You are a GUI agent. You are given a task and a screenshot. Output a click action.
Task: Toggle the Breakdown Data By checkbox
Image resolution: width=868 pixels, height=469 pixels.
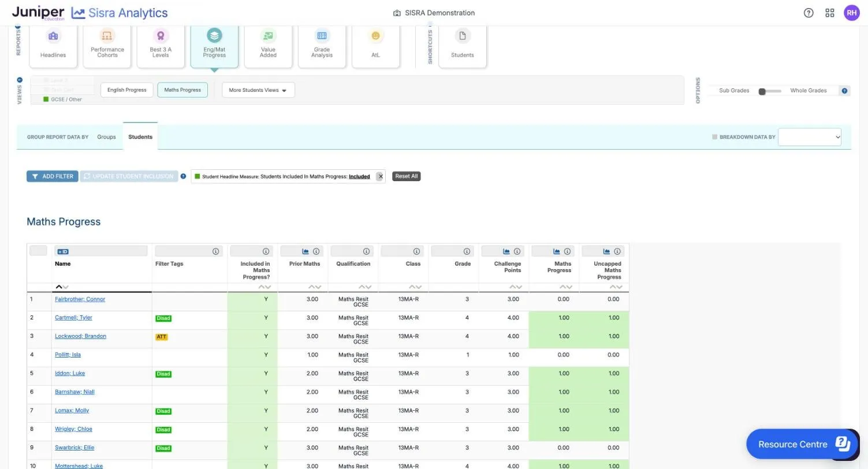714,137
